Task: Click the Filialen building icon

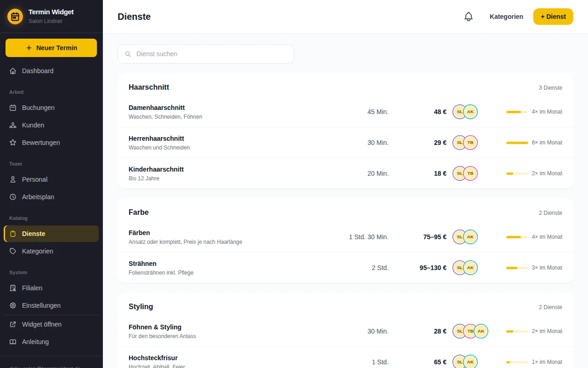Action: (13, 288)
